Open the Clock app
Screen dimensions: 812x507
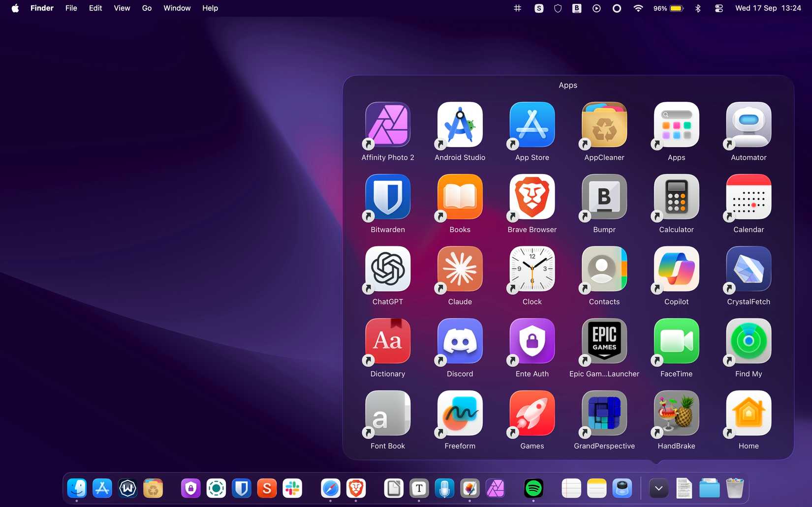coord(532,269)
